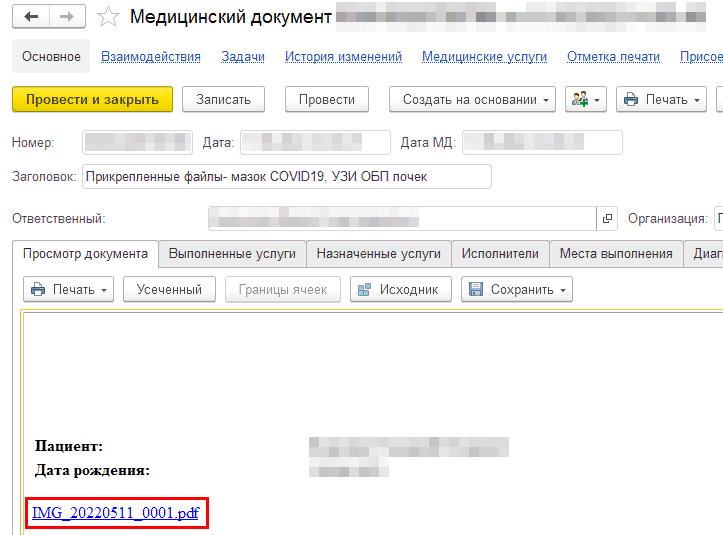This screenshot has height=535, width=723.
Task: Open the top toolbar Печать menu
Action: coord(661,99)
